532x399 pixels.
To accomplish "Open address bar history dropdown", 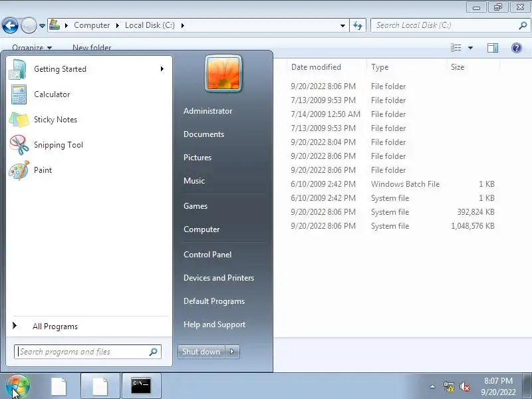I will [x=342, y=25].
